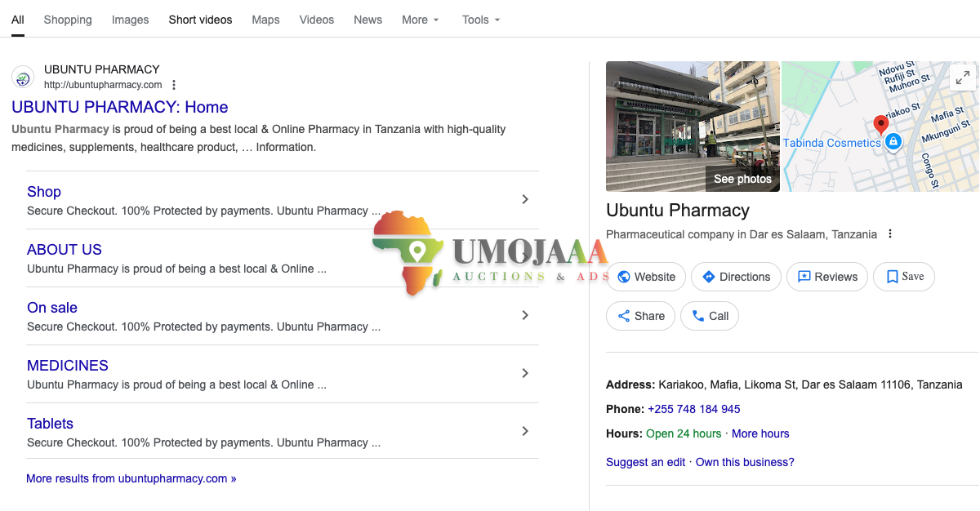
Task: Save Ubuntu Pharmacy with the Save button
Action: (904, 277)
